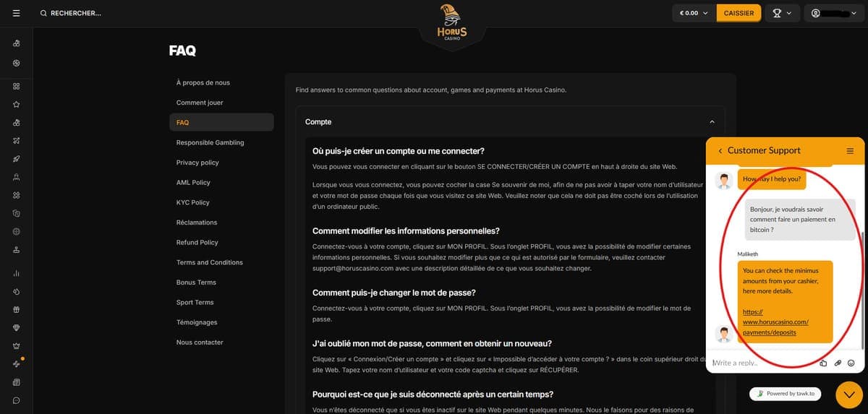Click paperclip attach icon in chat

click(x=838, y=363)
